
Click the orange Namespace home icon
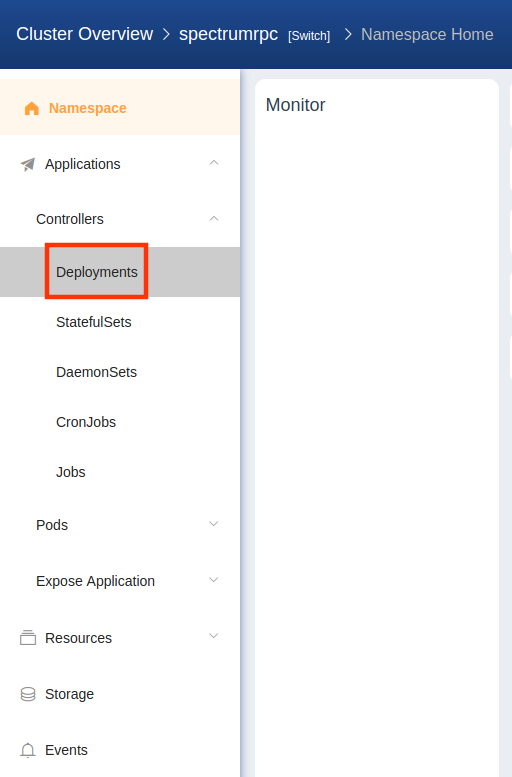tap(32, 108)
